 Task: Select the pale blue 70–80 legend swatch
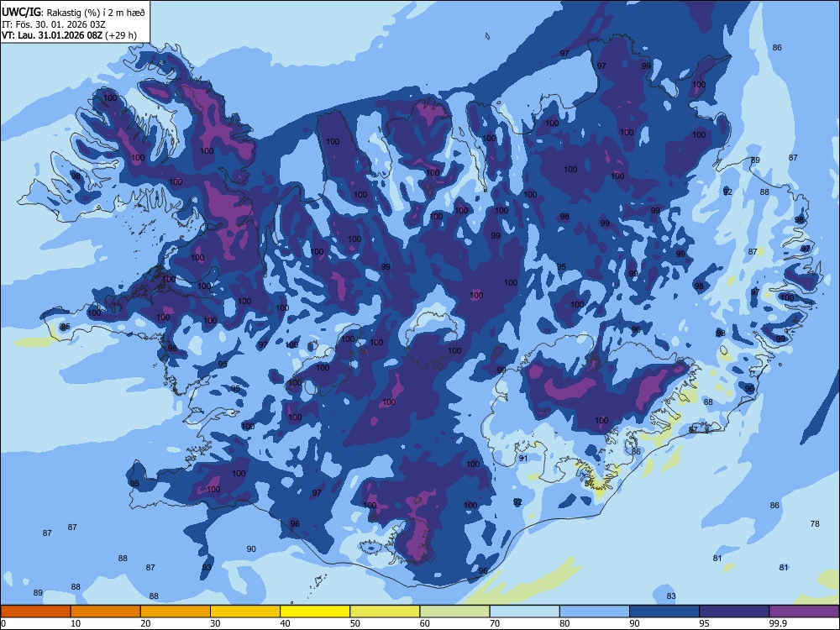coord(524,612)
